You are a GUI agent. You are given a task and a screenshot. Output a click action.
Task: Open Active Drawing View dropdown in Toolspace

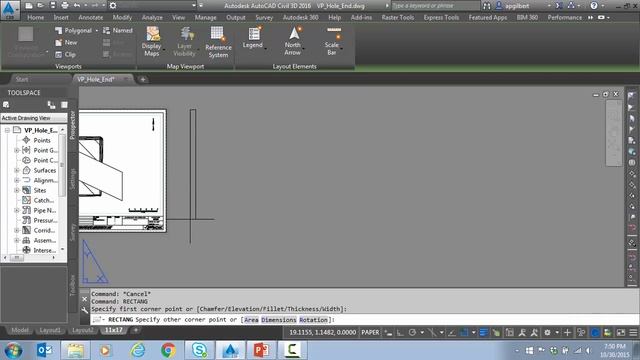click(34, 118)
